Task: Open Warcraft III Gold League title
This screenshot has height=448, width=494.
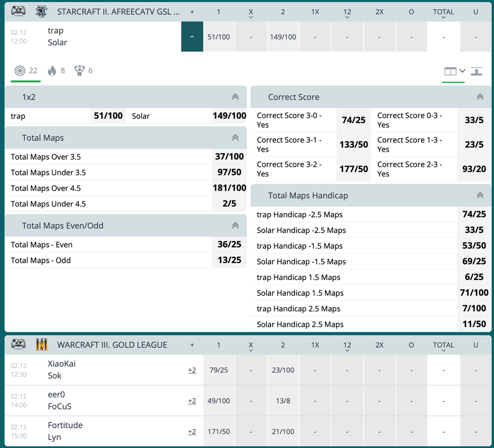Action: [112, 345]
